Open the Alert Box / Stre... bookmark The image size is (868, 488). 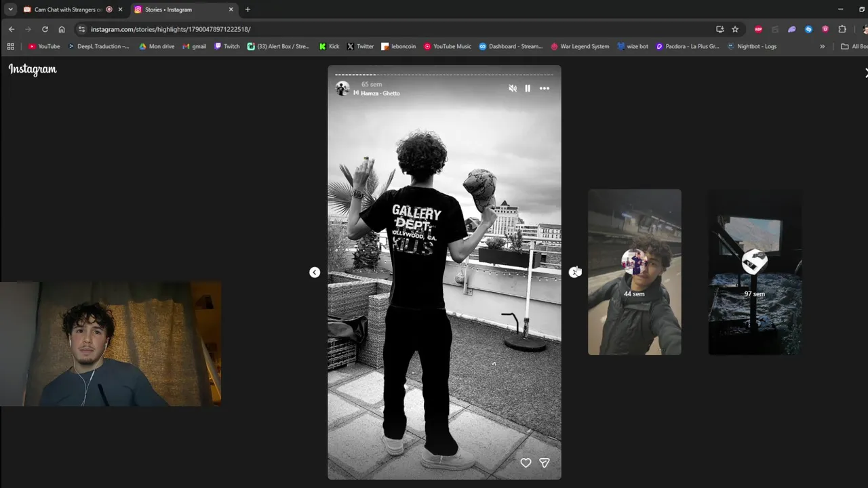coord(279,47)
